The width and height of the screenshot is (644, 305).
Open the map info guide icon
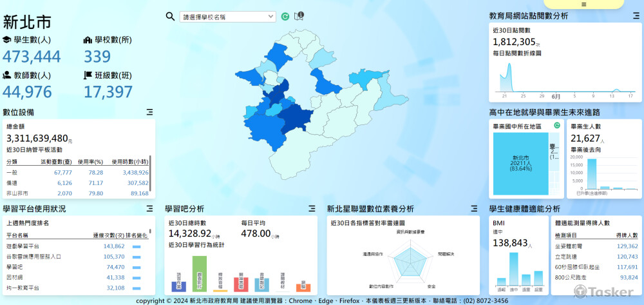pos(298,17)
